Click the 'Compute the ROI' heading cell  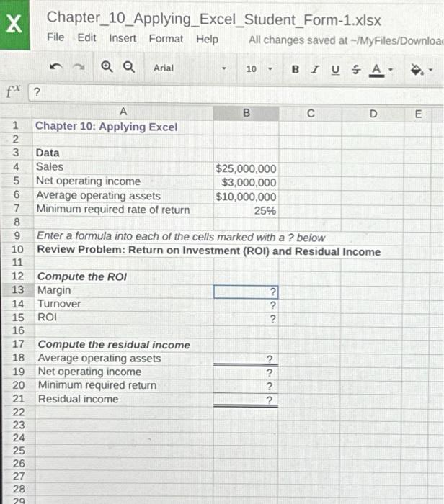tap(124, 276)
